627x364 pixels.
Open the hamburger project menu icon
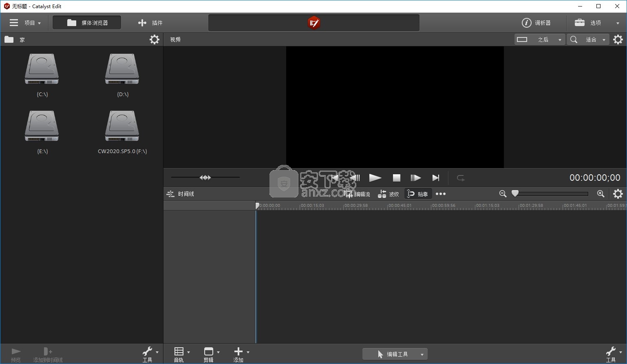tap(14, 23)
